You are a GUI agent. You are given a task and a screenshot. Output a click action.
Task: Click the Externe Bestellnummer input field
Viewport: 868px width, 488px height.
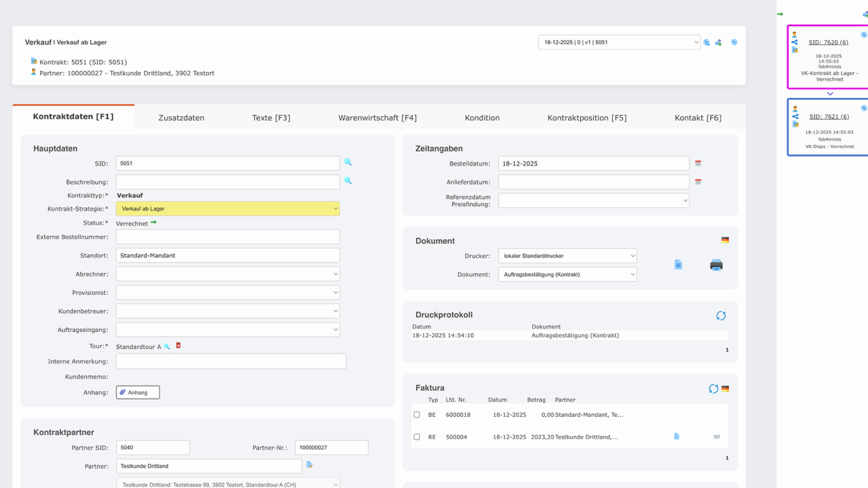[x=227, y=237]
